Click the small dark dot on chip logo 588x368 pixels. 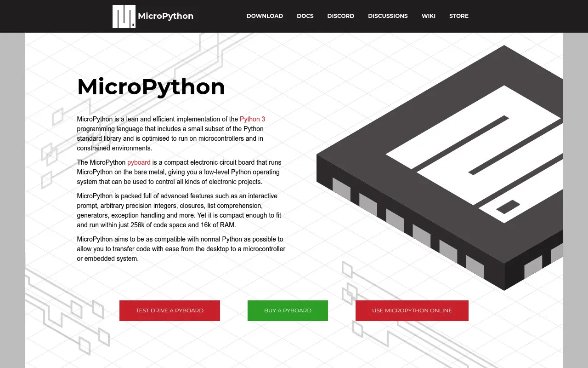(508, 207)
